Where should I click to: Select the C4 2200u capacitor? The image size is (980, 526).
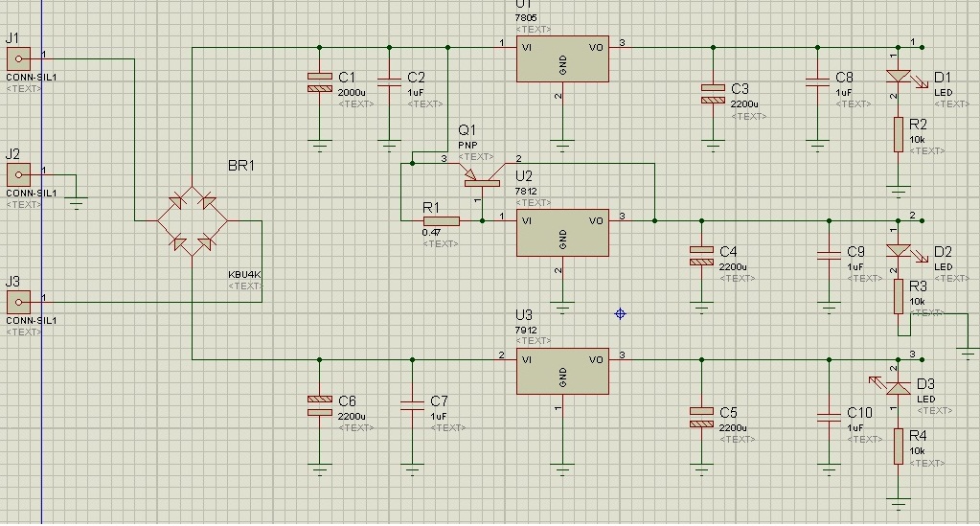tap(702, 255)
